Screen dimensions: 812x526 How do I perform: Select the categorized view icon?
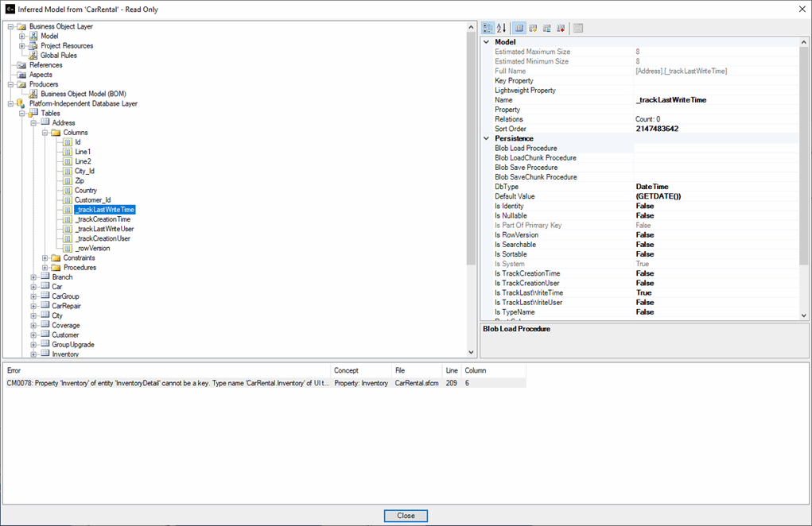coord(488,27)
